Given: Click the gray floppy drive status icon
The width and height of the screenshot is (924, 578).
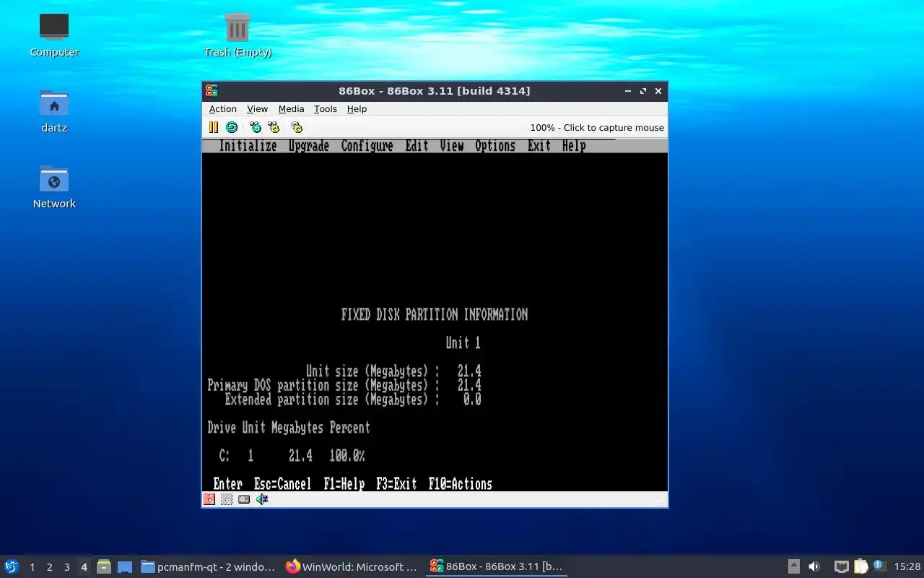Looking at the screenshot, I should coord(227,499).
